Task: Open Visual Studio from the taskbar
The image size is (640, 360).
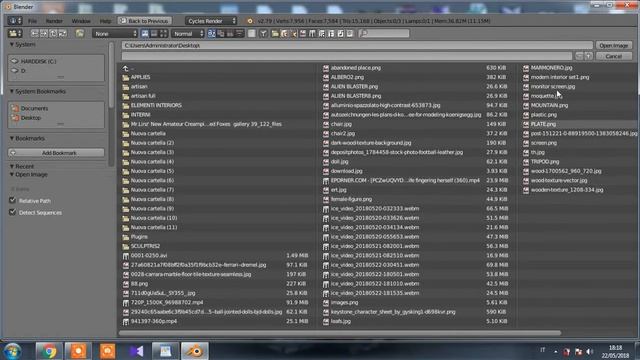Action: 136,351
